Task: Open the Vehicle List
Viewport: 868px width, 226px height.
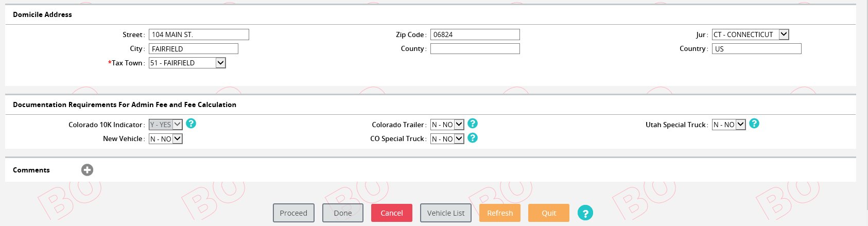Action: point(446,213)
